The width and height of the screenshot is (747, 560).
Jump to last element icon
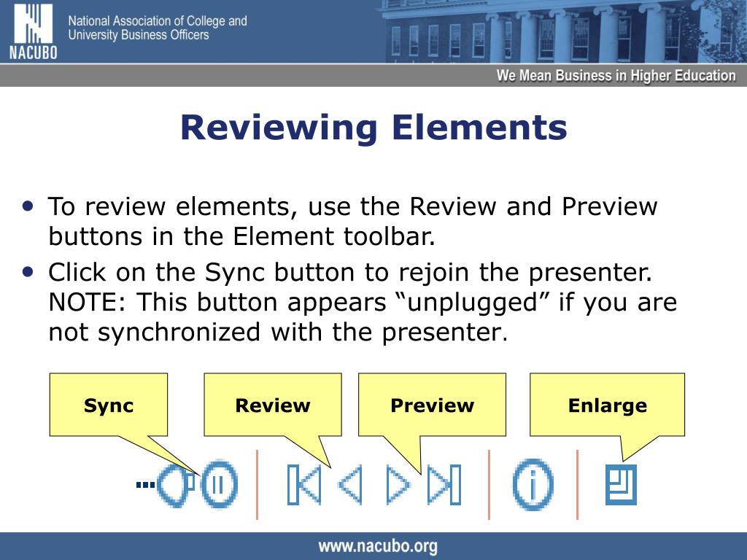pos(444,485)
